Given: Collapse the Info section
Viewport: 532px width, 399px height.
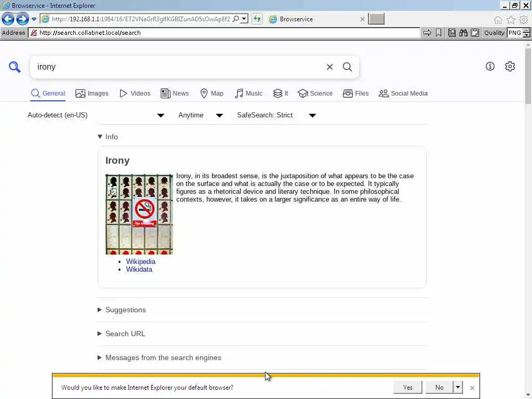Looking at the screenshot, I should [108, 137].
